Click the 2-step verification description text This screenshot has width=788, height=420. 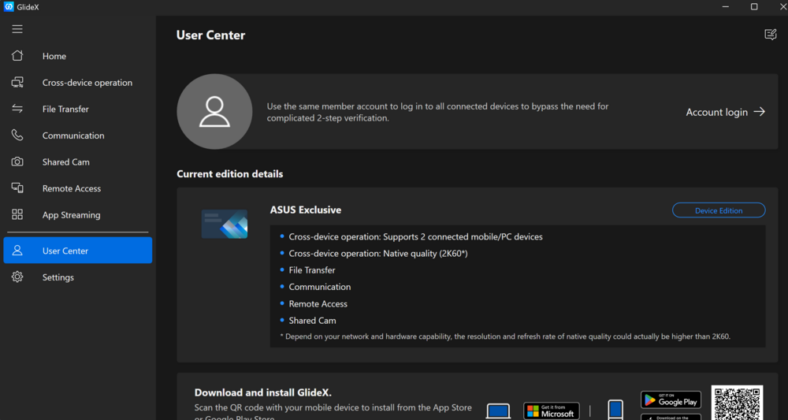(x=437, y=113)
